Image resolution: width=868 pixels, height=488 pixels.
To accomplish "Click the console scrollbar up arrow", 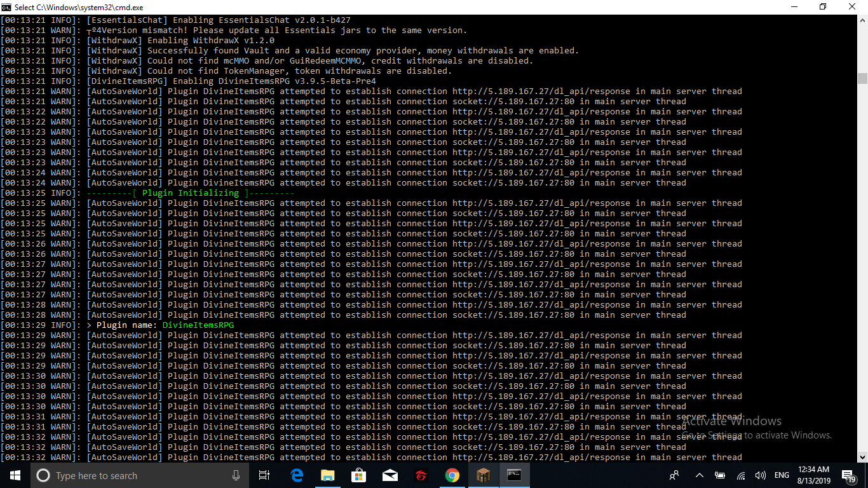I will point(862,20).
